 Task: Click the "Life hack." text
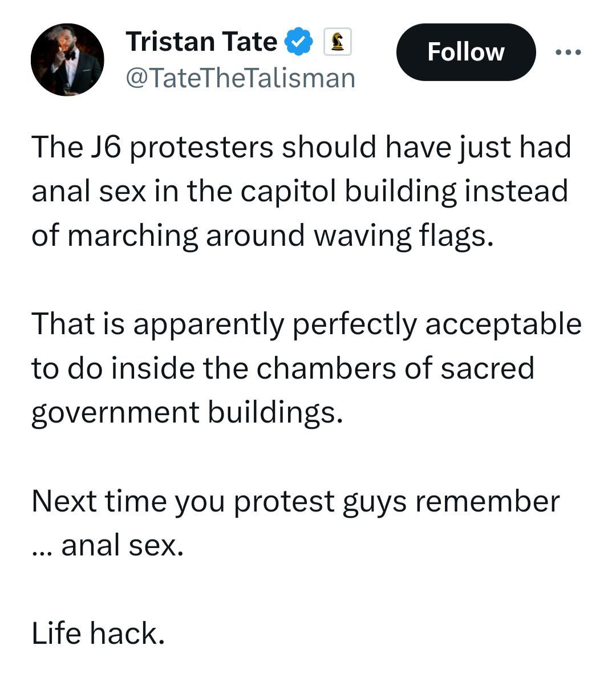[98, 634]
